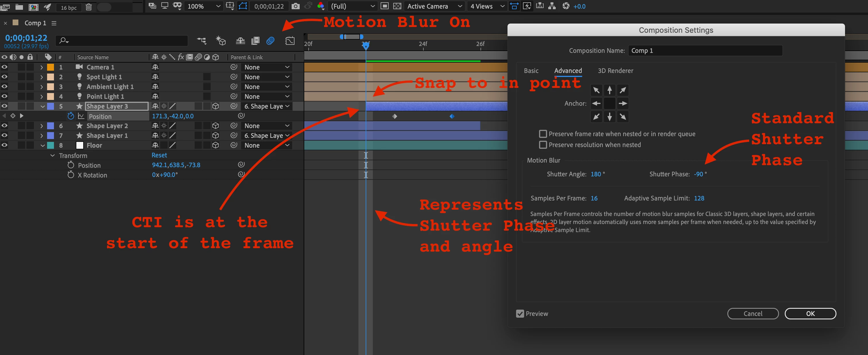Image resolution: width=868 pixels, height=355 pixels.
Task: Click the Reset Exposure icon
Action: point(566,6)
